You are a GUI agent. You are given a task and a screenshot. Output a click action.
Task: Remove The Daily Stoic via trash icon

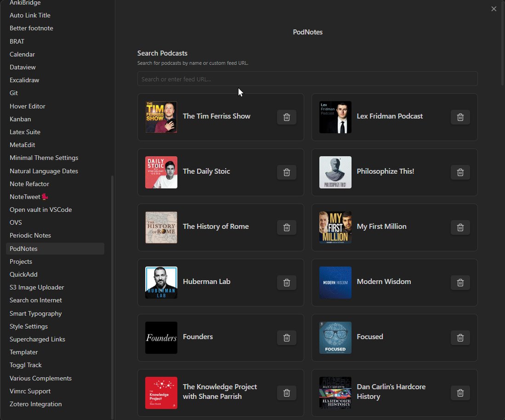coord(287,173)
